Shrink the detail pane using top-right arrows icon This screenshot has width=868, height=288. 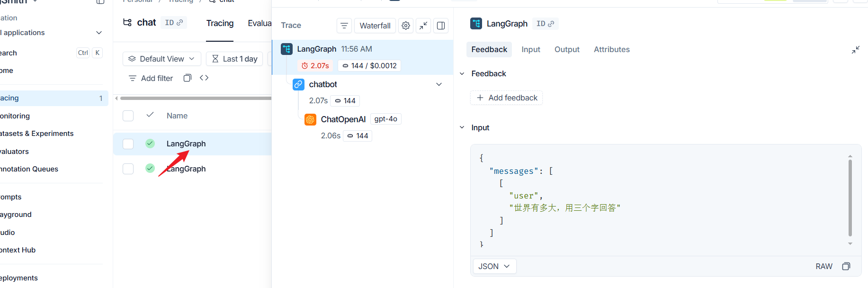[856, 50]
